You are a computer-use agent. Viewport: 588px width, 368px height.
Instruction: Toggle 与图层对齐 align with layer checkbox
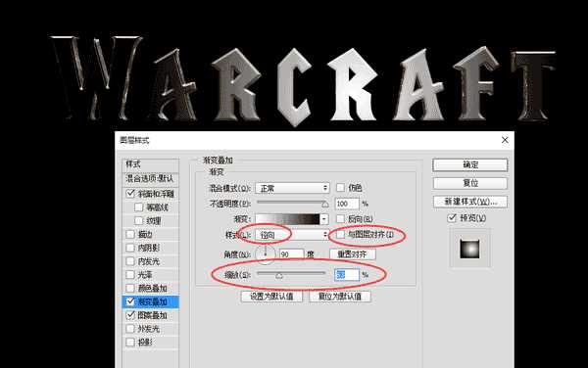pos(340,235)
